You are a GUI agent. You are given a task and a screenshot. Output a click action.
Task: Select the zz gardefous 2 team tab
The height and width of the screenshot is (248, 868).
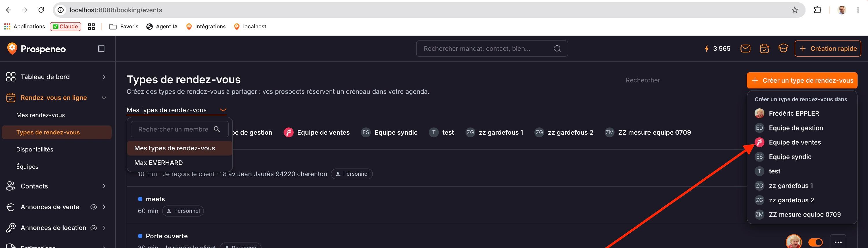[x=564, y=133]
